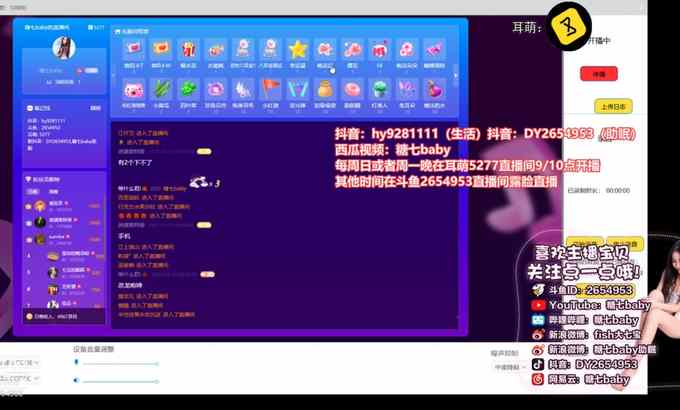The width and height of the screenshot is (680, 410).
Task: Toggle the speaker icon beside the lower slider
Action: pos(77,379)
